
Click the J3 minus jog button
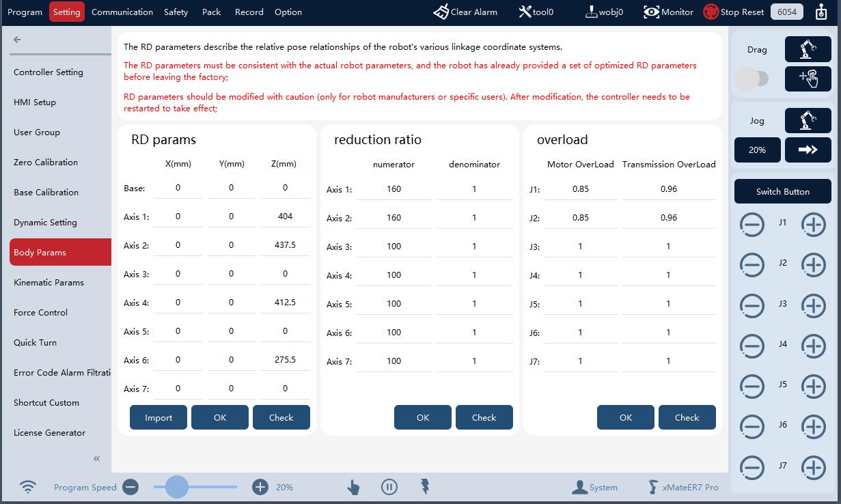click(752, 306)
